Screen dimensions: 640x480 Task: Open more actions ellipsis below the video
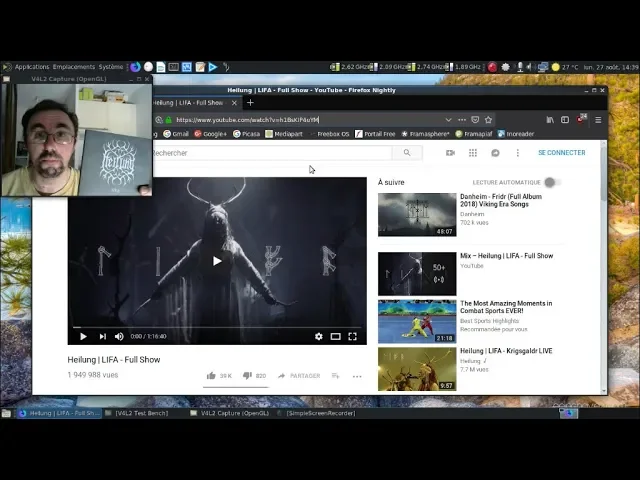(x=357, y=376)
